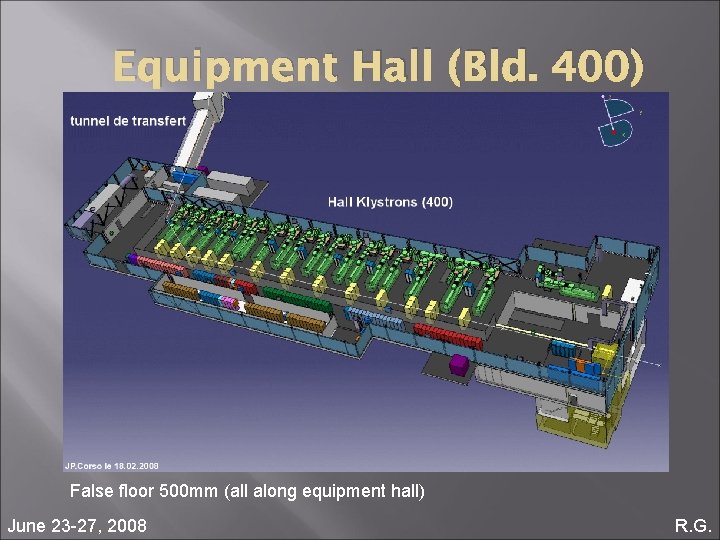Click the "tunnel de transfert" label
Screen dimensions: 720x540
[128, 121]
